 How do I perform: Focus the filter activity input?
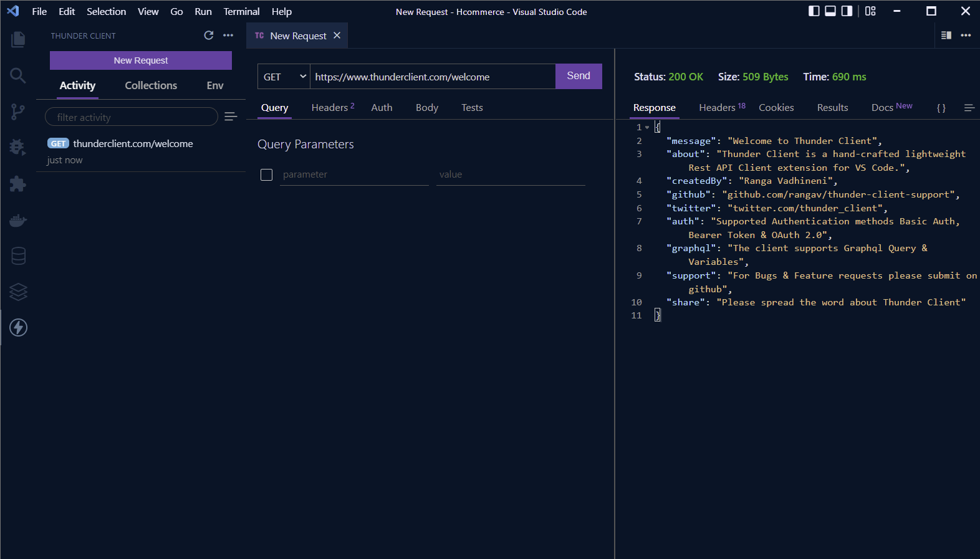click(x=132, y=117)
